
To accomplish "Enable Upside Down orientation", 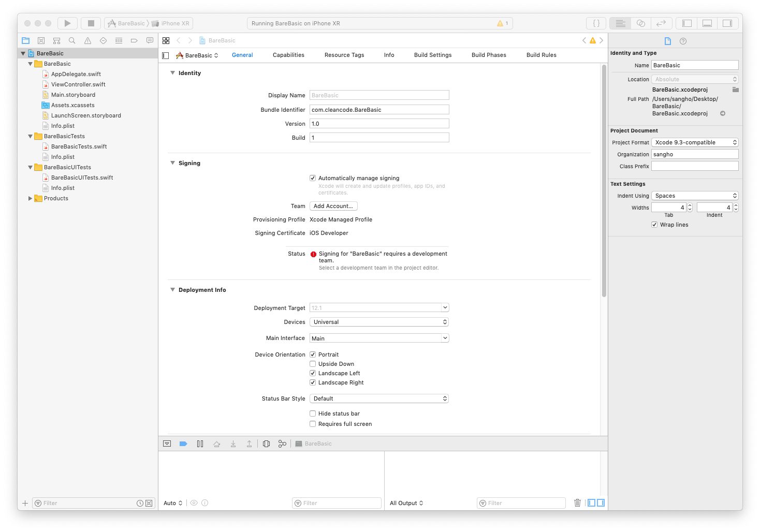I will [x=313, y=364].
